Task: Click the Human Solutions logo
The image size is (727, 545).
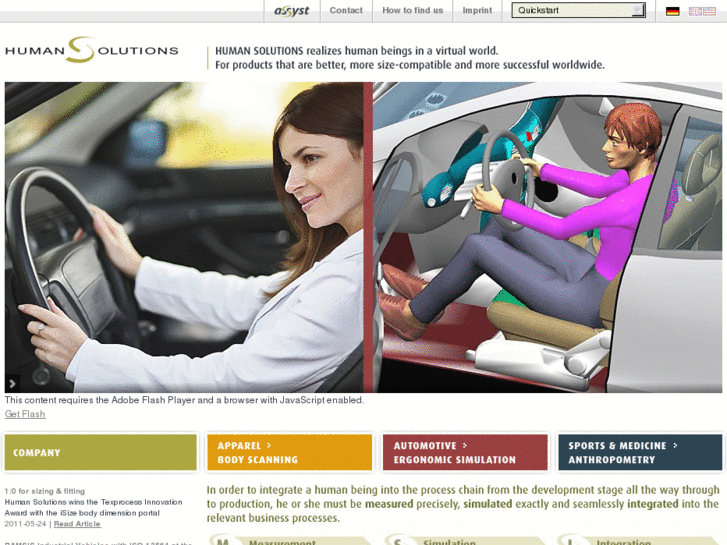Action: pos(91,50)
